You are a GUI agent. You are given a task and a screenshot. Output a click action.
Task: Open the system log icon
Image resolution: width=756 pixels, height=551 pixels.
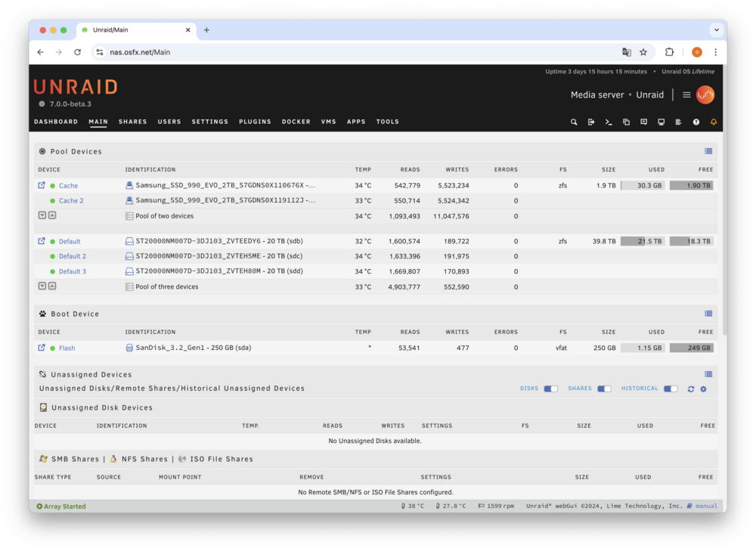(678, 122)
